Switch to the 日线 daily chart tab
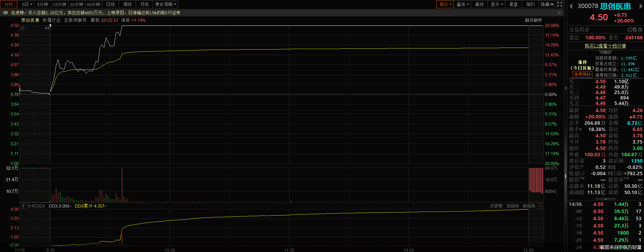Image resolution: width=644 pixels, height=252 pixels. (110, 4)
